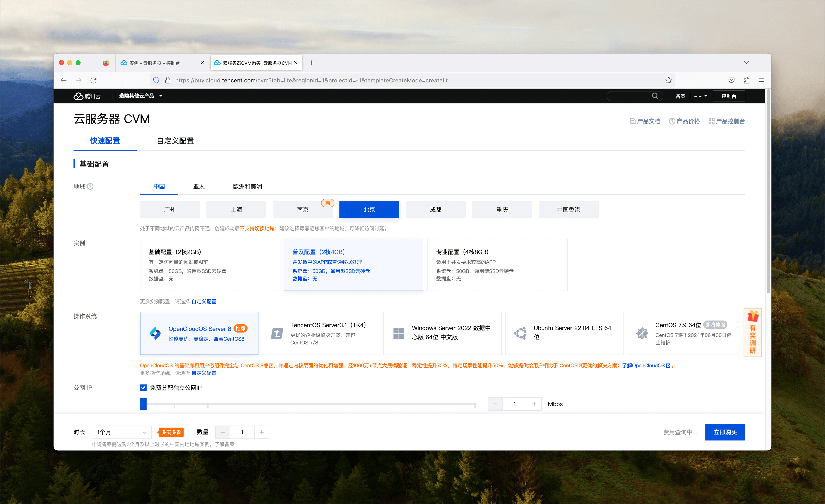Click the bandwidth slider handle

click(143, 404)
